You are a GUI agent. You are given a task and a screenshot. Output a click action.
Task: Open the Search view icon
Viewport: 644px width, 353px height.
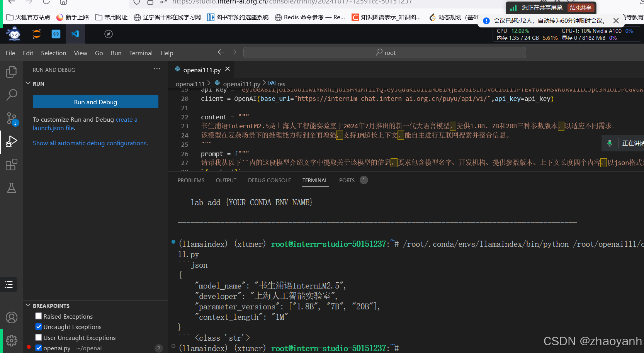click(x=11, y=95)
